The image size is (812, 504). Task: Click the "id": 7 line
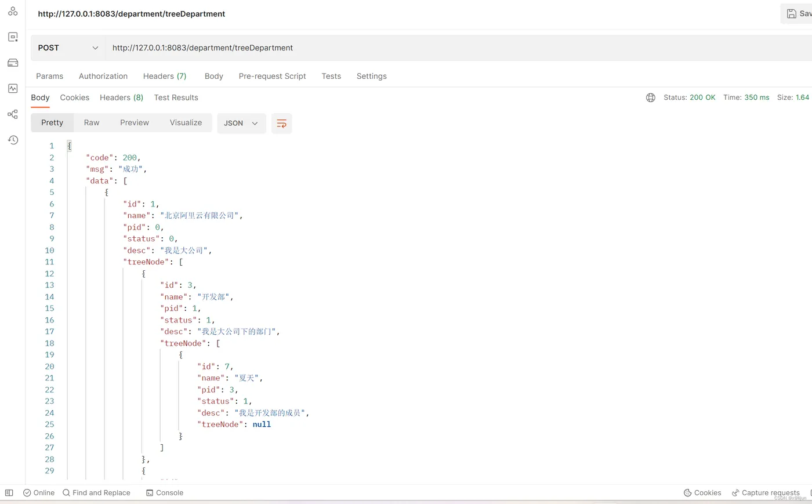(215, 367)
